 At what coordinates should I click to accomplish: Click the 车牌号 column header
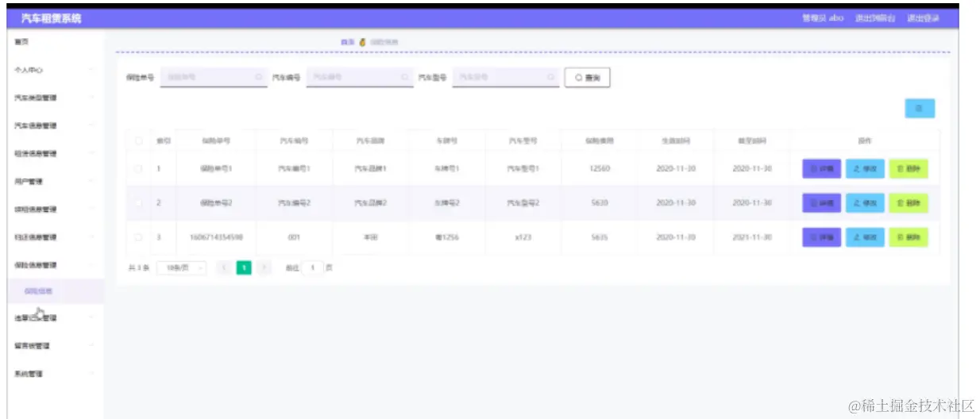(x=447, y=140)
